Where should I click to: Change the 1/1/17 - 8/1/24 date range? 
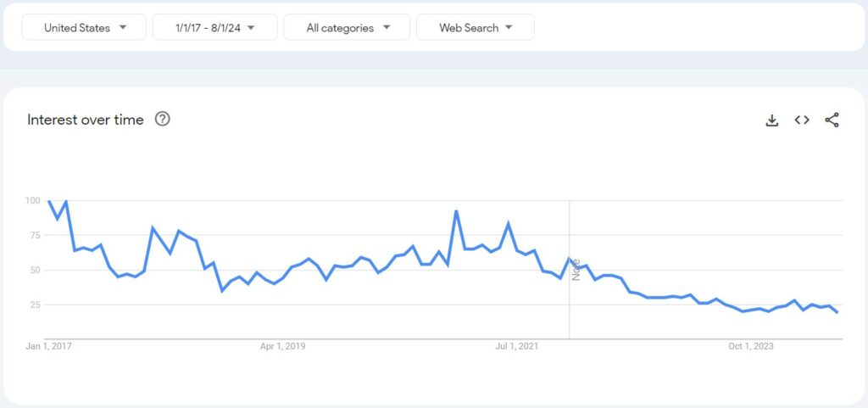click(x=214, y=28)
